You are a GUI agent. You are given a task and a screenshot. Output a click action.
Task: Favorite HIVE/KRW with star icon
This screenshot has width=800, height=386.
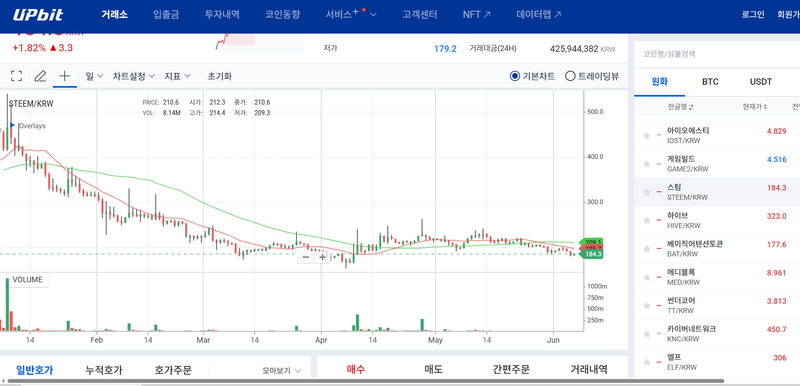pyautogui.click(x=646, y=221)
